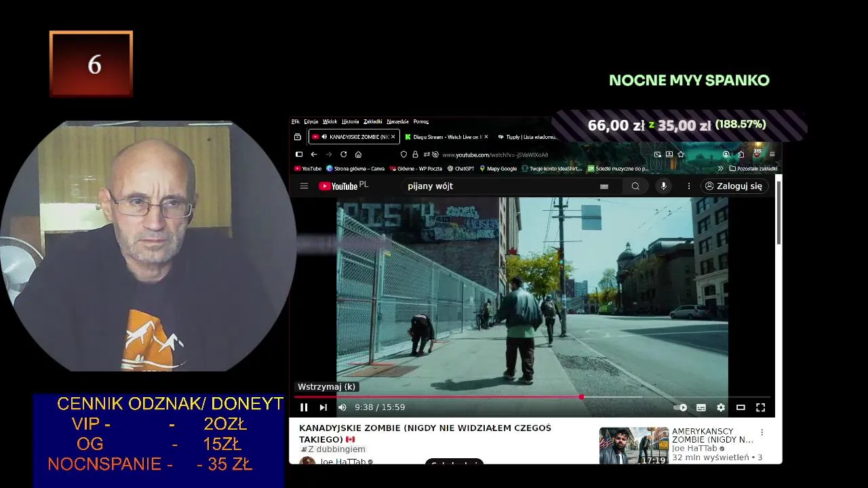
Task: Show more bookmarks chevron
Action: (720, 169)
